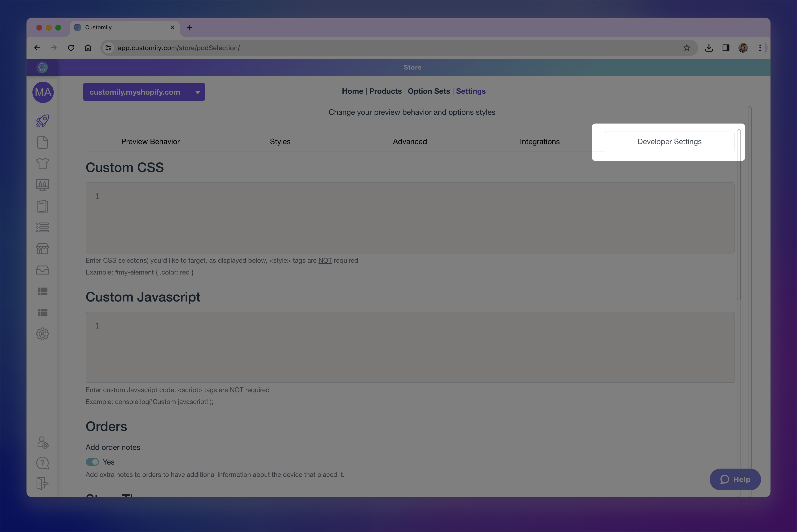
Task: Bookmark this page with the star icon
Action: [x=687, y=48]
